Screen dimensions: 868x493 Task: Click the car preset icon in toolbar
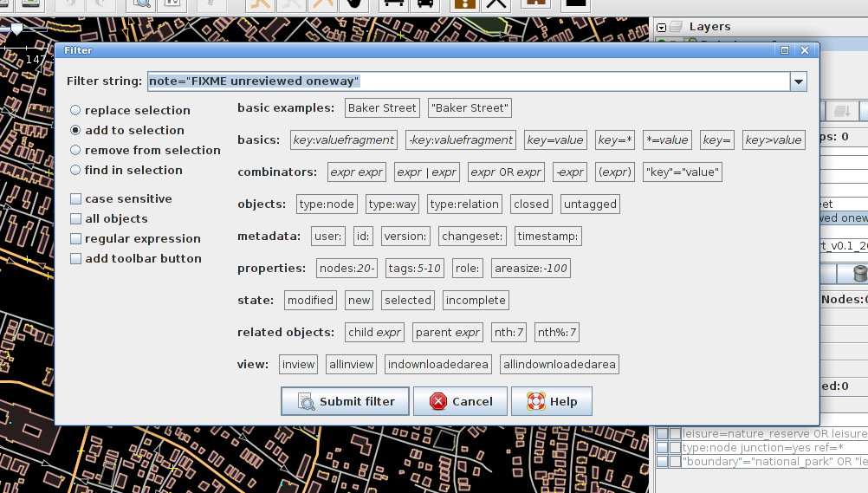click(x=425, y=3)
